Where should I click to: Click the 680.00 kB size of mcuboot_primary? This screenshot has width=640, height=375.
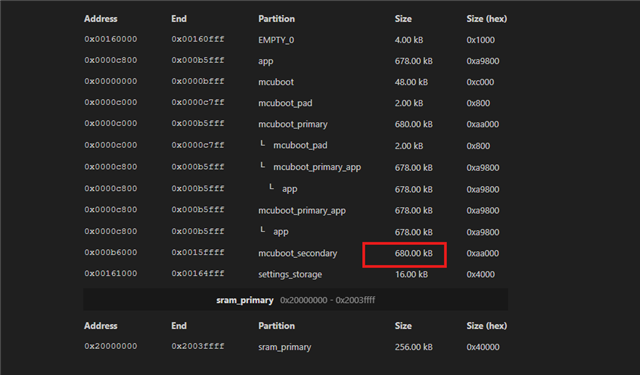coord(413,124)
